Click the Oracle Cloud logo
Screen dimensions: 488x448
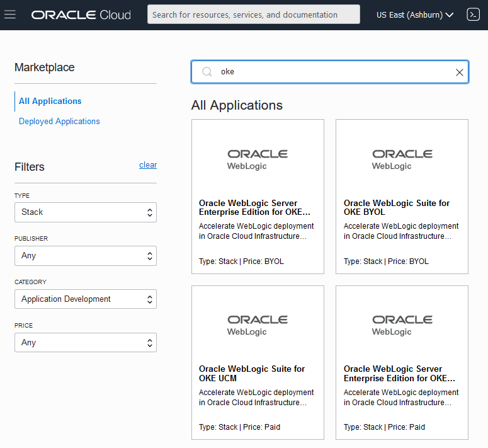tap(81, 14)
